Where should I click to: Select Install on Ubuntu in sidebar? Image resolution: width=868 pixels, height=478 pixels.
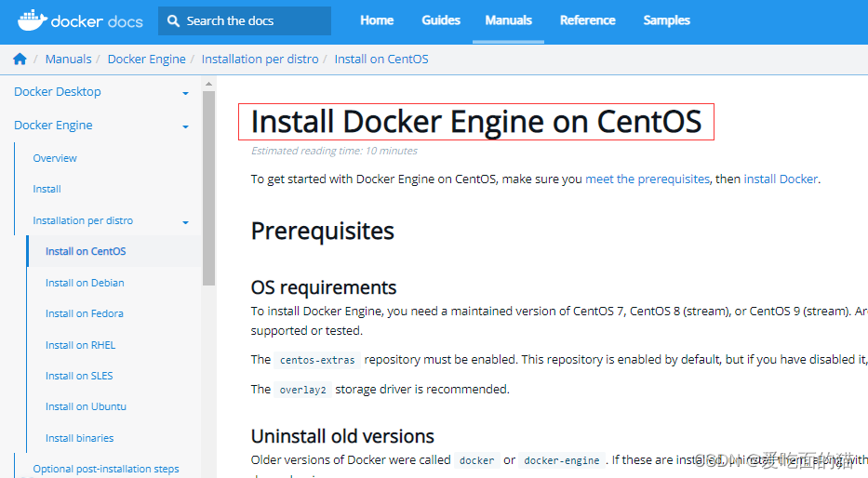coord(86,406)
